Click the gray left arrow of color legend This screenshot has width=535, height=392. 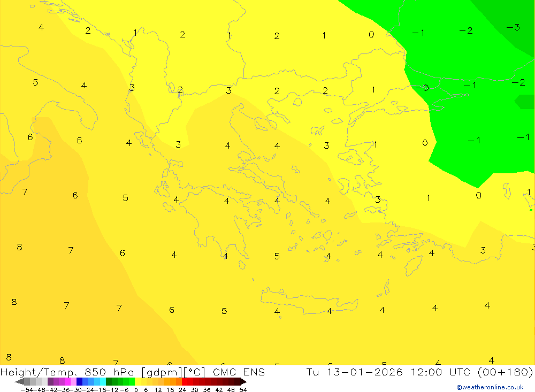pos(19,382)
